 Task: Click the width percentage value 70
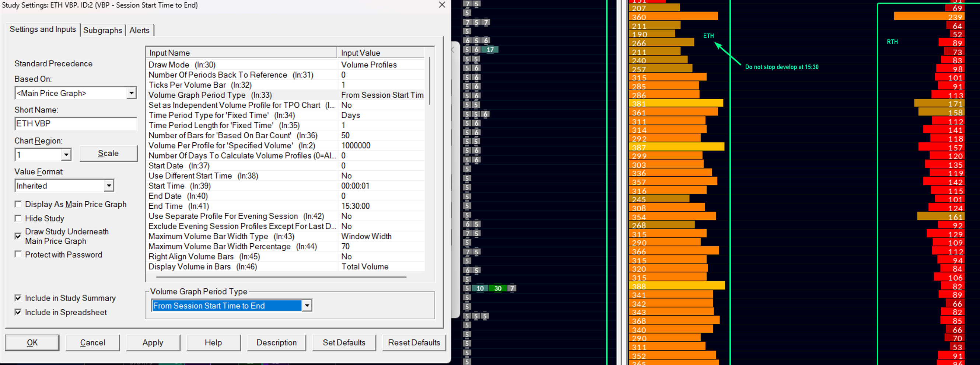[382, 246]
